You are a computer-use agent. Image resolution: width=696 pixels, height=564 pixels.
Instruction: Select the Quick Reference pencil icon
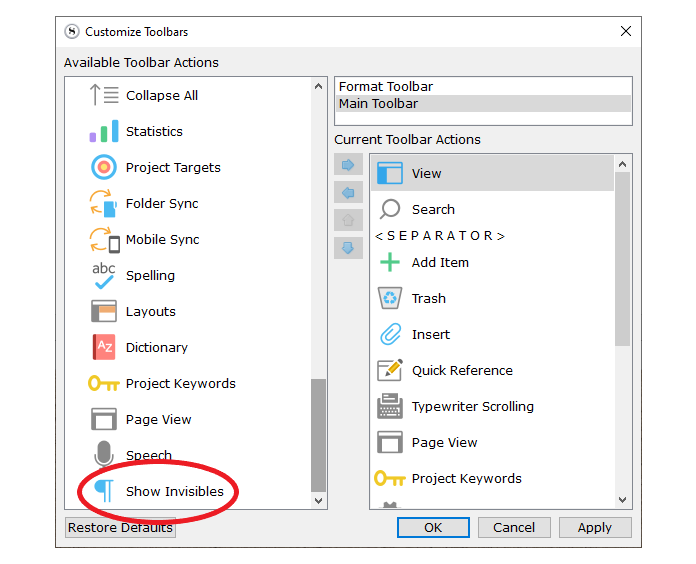[390, 370]
